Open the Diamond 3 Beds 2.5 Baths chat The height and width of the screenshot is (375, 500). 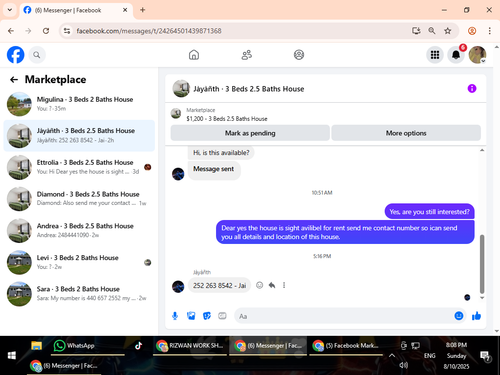click(x=79, y=199)
